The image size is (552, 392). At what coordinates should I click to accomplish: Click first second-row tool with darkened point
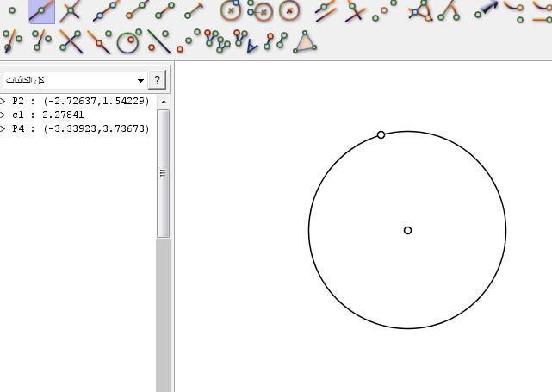[12, 41]
